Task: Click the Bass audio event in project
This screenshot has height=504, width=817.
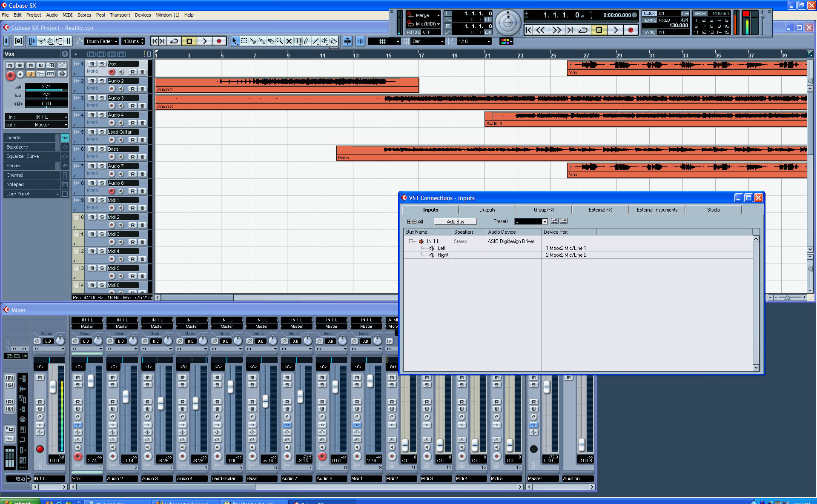Action: click(571, 153)
